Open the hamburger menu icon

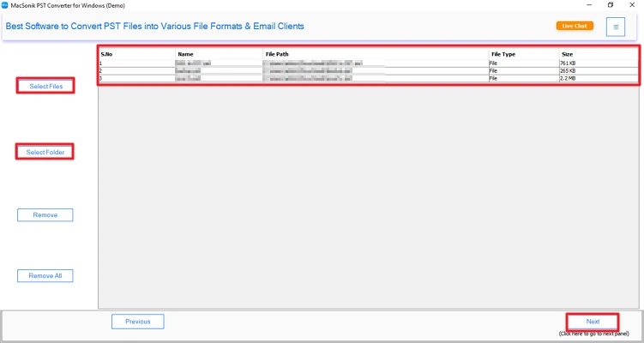point(615,27)
